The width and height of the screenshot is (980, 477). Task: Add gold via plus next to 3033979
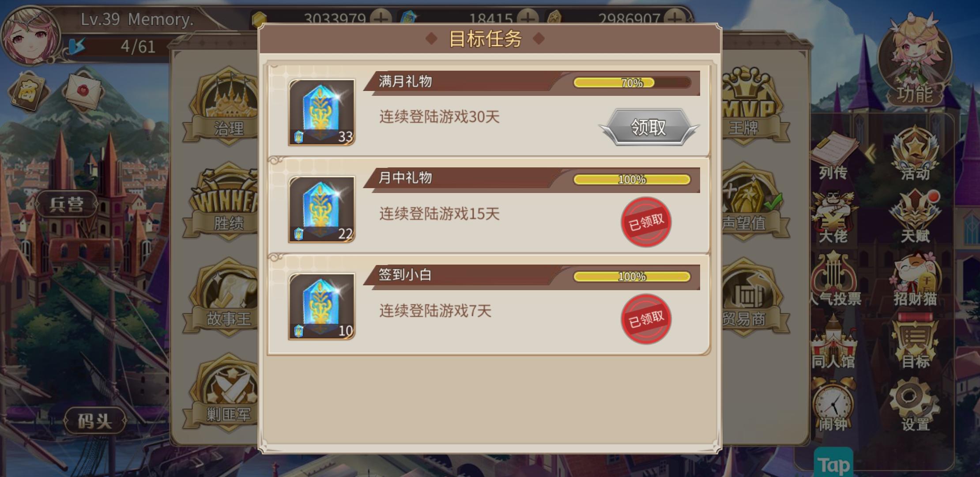pos(381,19)
